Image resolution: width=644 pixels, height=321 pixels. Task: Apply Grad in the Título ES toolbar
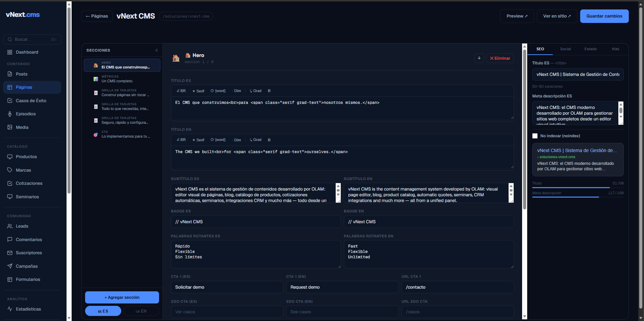click(x=256, y=91)
